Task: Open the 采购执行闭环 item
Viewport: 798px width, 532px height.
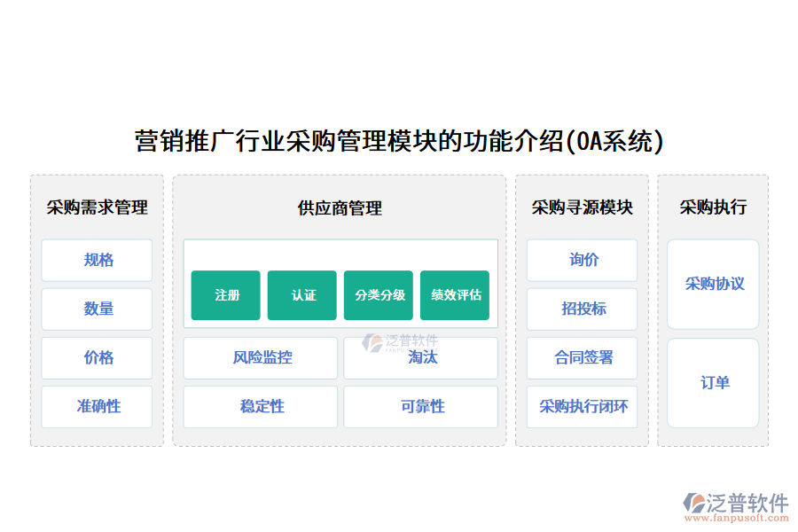Action: (583, 407)
